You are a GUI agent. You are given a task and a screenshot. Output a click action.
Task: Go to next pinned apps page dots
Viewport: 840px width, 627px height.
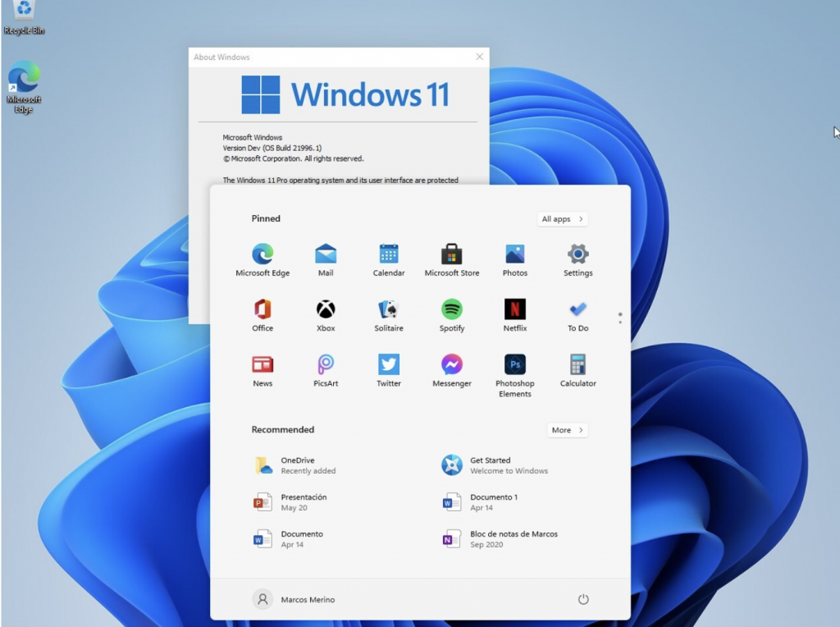coord(620,318)
